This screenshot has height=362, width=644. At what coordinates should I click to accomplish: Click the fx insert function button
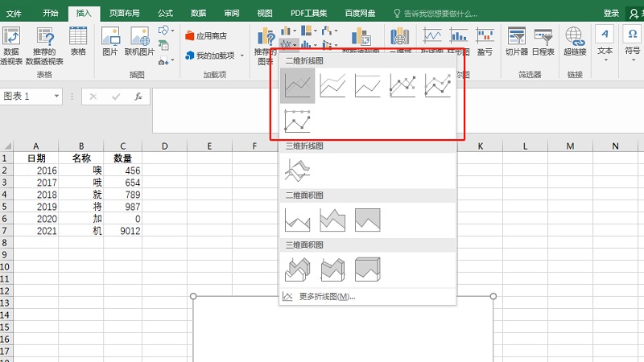coord(138,97)
